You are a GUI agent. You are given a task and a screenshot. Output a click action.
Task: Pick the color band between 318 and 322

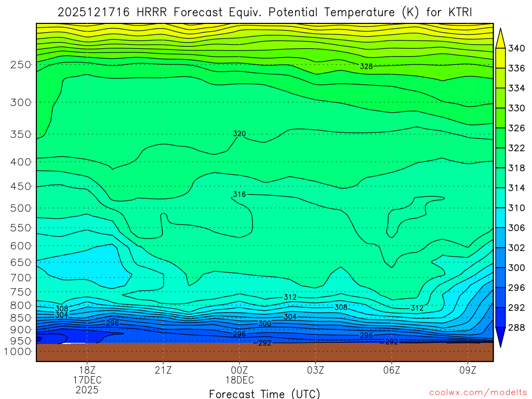(501, 158)
